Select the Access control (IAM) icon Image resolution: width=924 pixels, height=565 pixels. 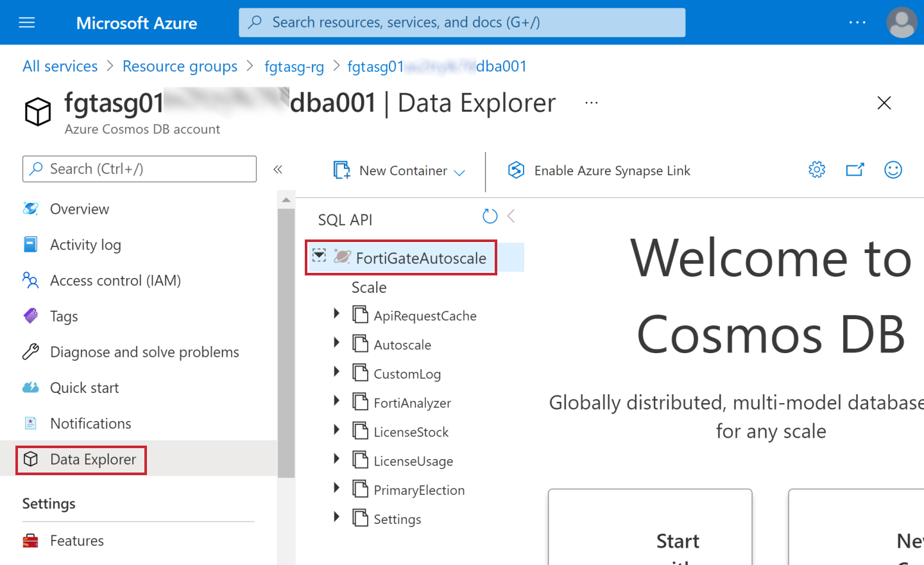click(x=30, y=280)
